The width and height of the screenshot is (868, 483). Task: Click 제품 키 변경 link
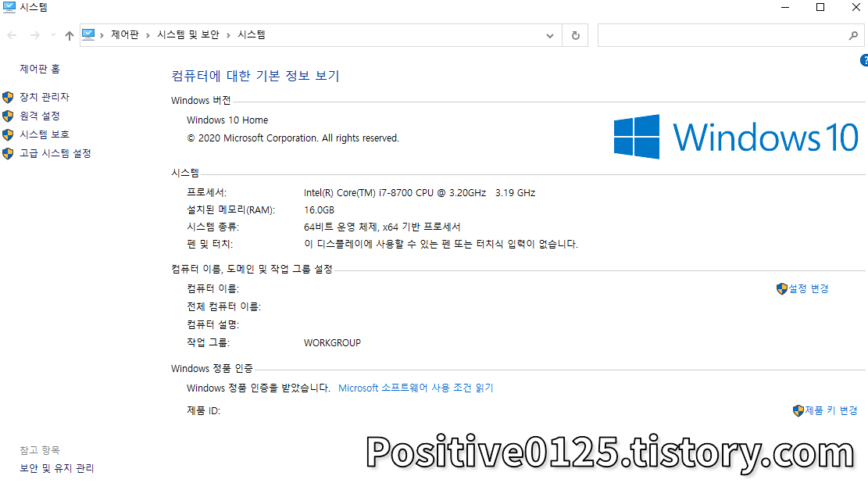click(831, 410)
